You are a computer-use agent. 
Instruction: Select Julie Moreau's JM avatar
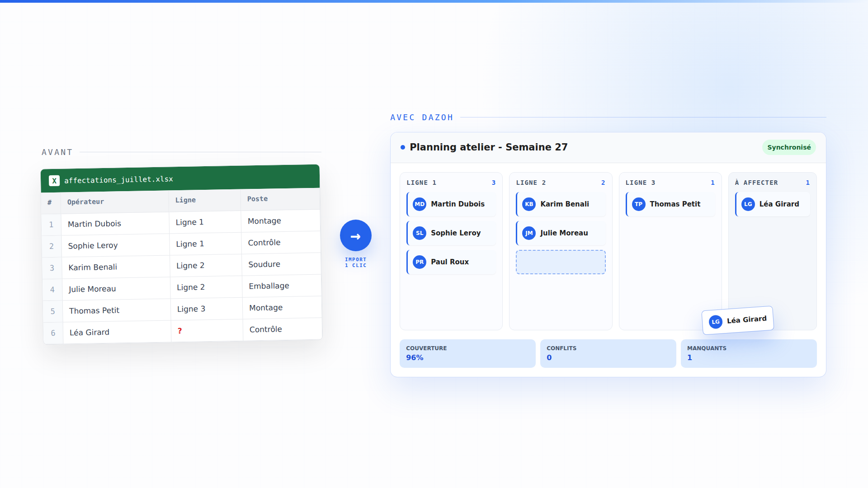tap(529, 233)
